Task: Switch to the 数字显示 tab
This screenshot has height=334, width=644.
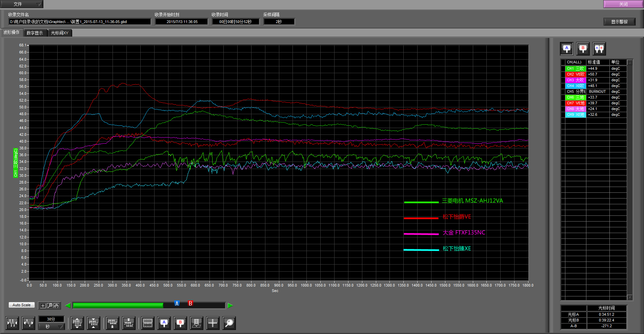Action: point(35,33)
